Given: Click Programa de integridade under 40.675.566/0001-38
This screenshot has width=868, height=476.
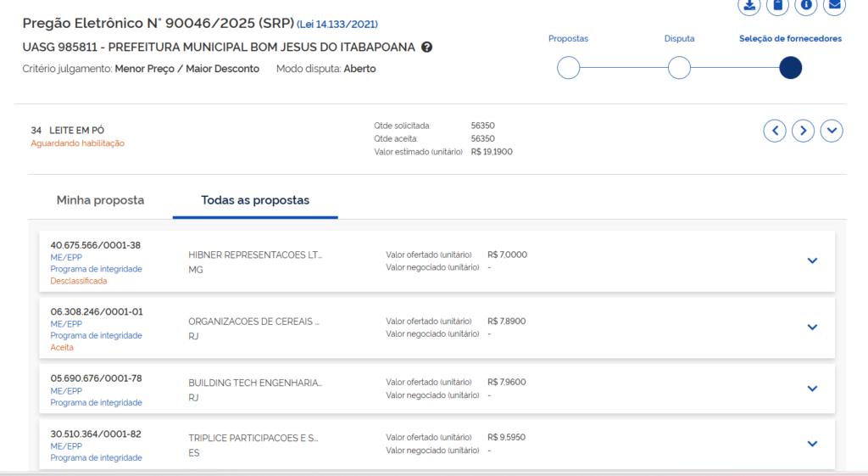Looking at the screenshot, I should (97, 269).
